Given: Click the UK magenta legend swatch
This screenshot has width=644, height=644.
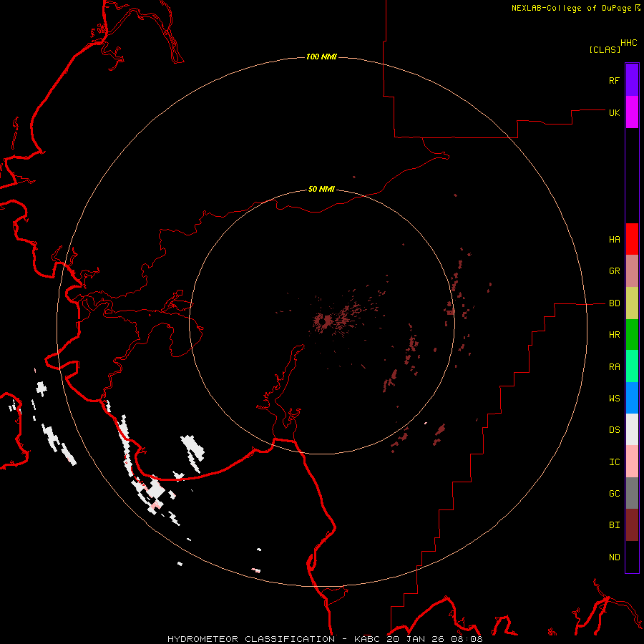Looking at the screenshot, I should (632, 112).
